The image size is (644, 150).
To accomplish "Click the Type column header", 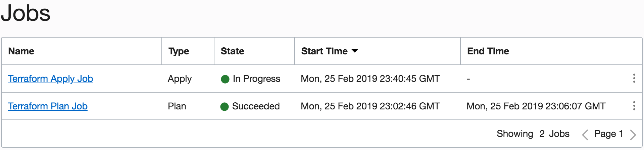I will tap(179, 51).
